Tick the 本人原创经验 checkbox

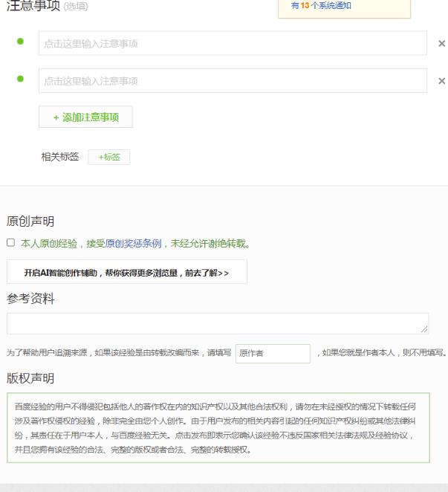11,242
